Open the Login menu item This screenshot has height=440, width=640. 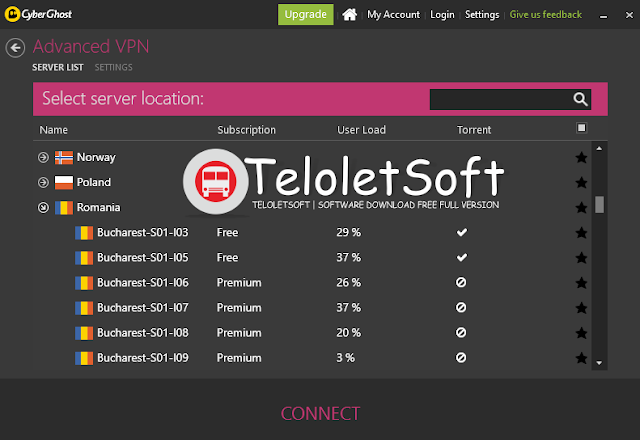point(442,15)
